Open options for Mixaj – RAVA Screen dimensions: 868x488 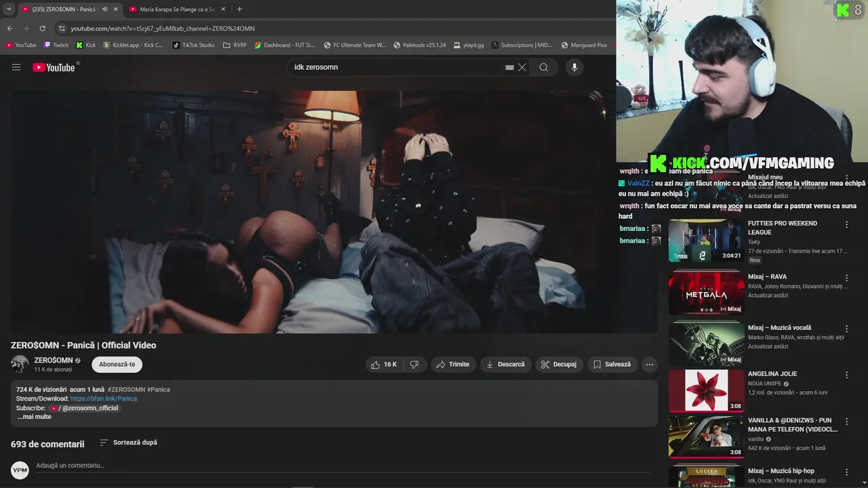846,278
